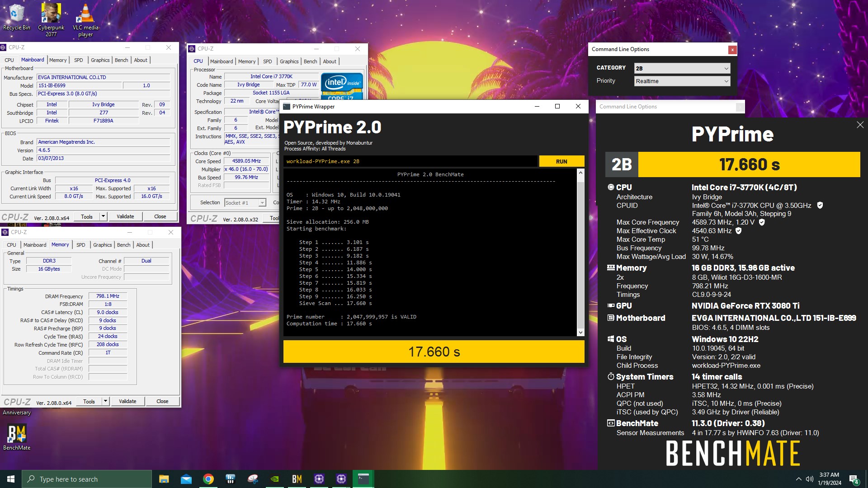Click 'NVIDIA GeForce RTX 3080 Ti' text
868x488 pixels.
click(745, 306)
